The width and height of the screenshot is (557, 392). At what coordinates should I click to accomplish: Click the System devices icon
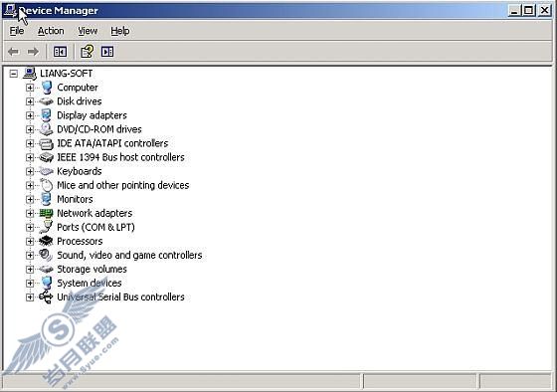46,283
